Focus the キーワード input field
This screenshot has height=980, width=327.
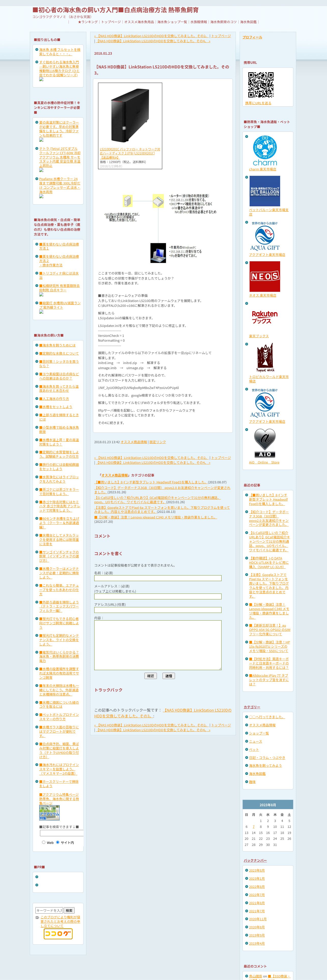click(49, 910)
